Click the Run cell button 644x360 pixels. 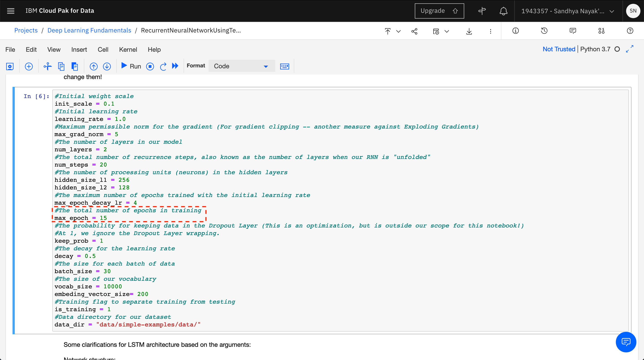[131, 66]
